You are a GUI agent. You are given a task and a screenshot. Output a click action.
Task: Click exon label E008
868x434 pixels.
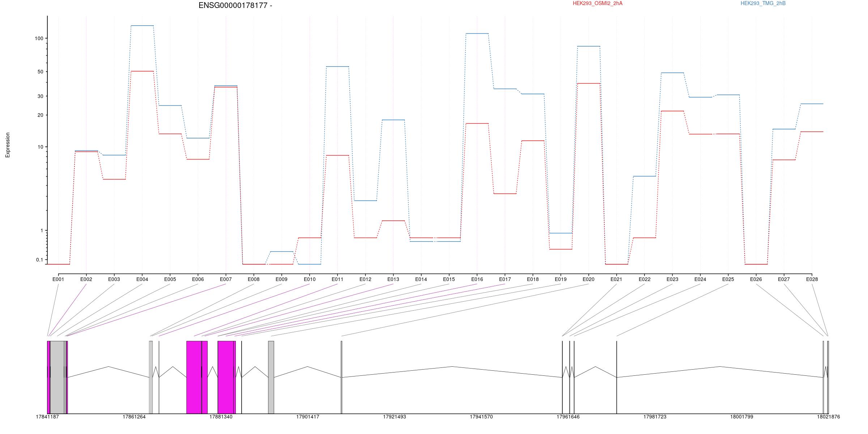[254, 279]
